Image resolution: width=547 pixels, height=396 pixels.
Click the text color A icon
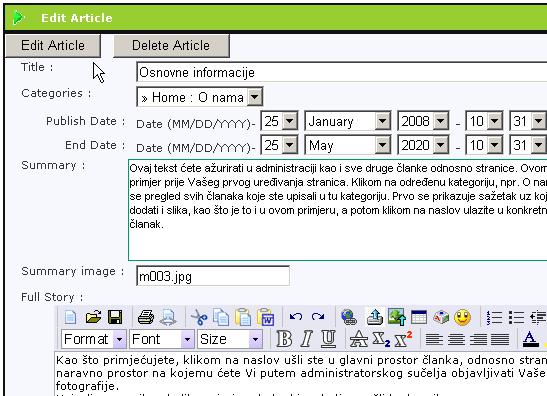click(x=530, y=339)
